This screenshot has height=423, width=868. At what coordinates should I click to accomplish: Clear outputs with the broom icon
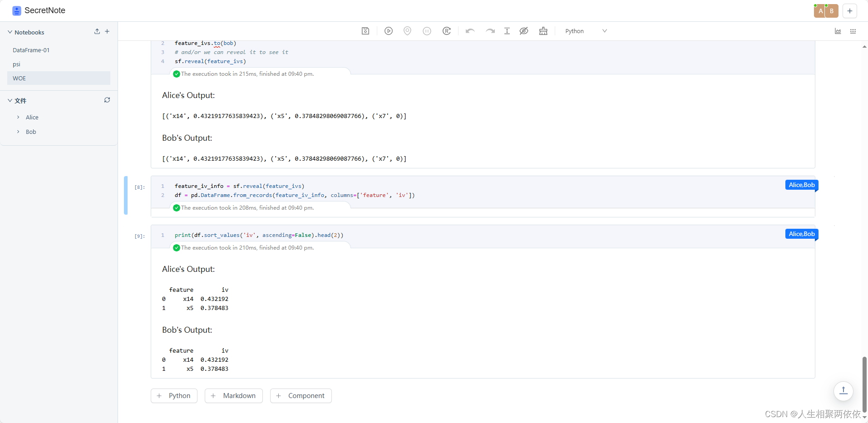click(x=543, y=31)
